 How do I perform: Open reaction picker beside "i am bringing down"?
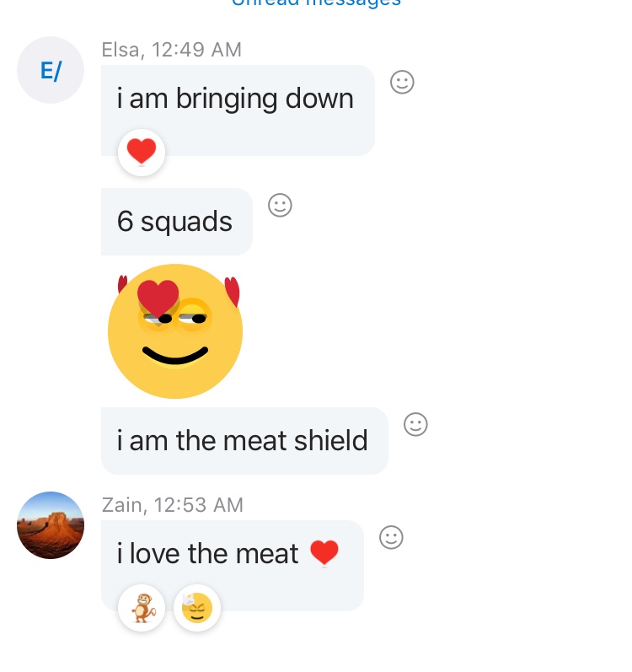(402, 82)
